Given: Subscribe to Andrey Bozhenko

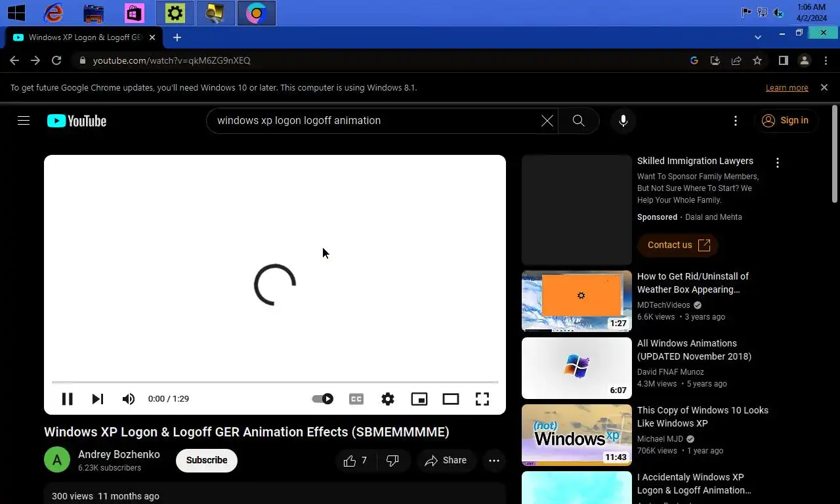Looking at the screenshot, I should click(207, 461).
